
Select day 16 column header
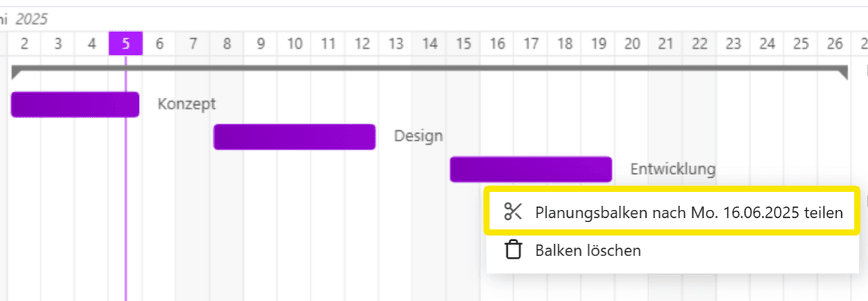[497, 43]
